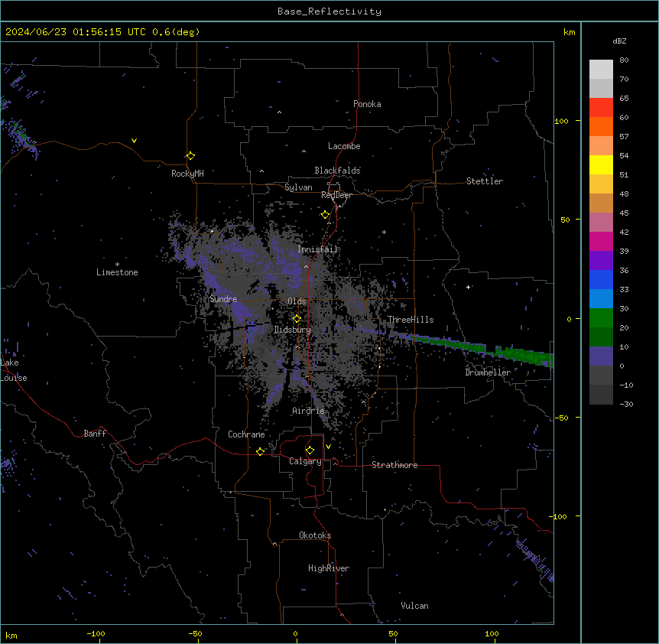
Task: Click the yellow marker between Olds and Didsbury
Action: point(297,319)
